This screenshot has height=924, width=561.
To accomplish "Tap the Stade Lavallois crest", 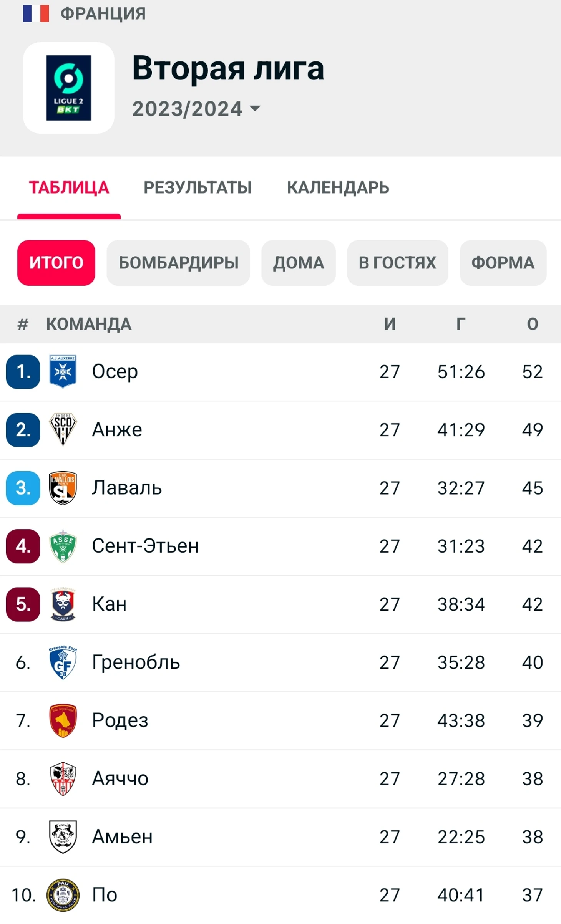I will point(63,488).
